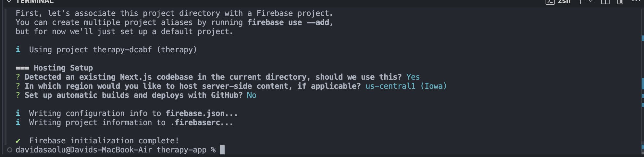Split the terminal with the split icon
The image size is (644, 157).
click(x=605, y=2)
